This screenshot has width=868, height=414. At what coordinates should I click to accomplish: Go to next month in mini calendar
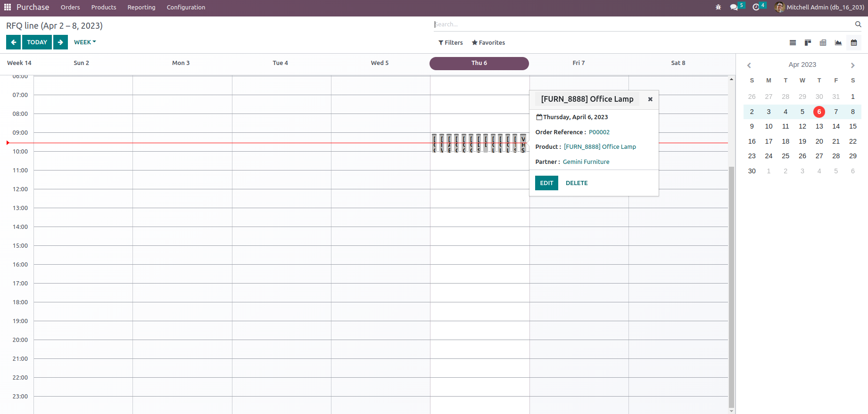[x=852, y=65]
